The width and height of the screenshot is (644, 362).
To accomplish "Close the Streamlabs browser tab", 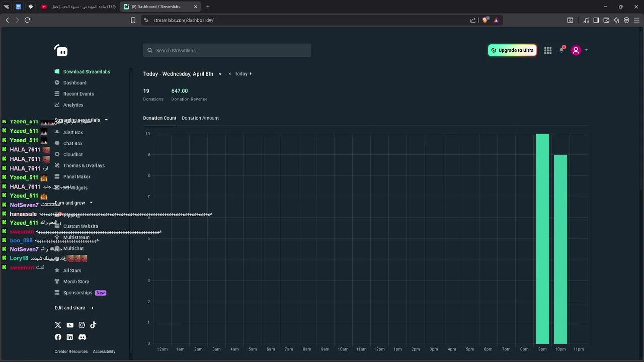I will pyautogui.click(x=196, y=7).
